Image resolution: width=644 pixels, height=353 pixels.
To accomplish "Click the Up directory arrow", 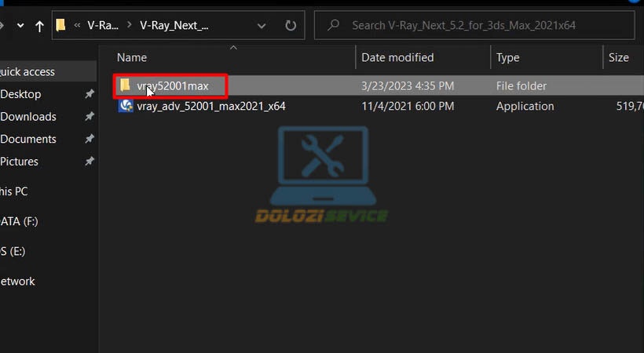I will (x=39, y=26).
